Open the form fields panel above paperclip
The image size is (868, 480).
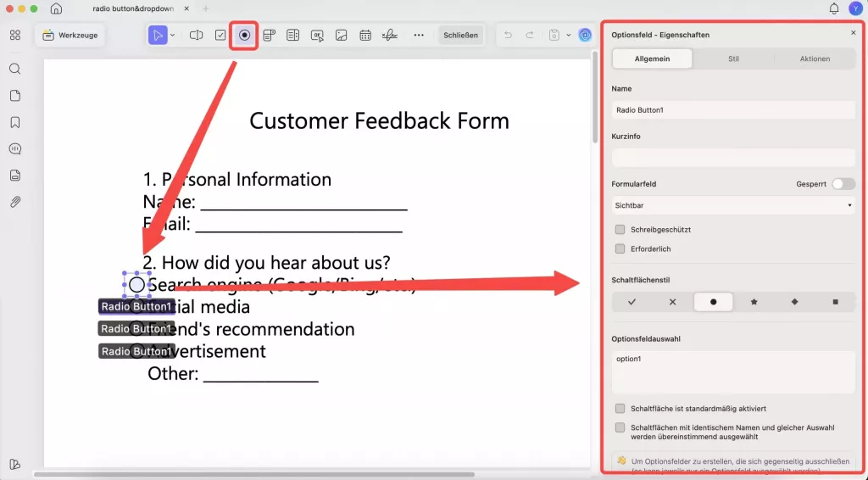pos(15,176)
